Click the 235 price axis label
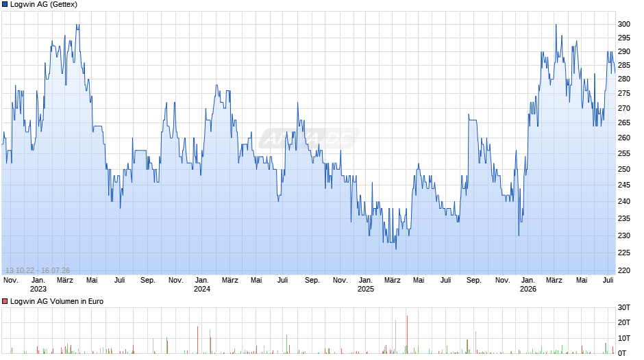Screen dimensions: 644x360 pyautogui.click(x=624, y=218)
